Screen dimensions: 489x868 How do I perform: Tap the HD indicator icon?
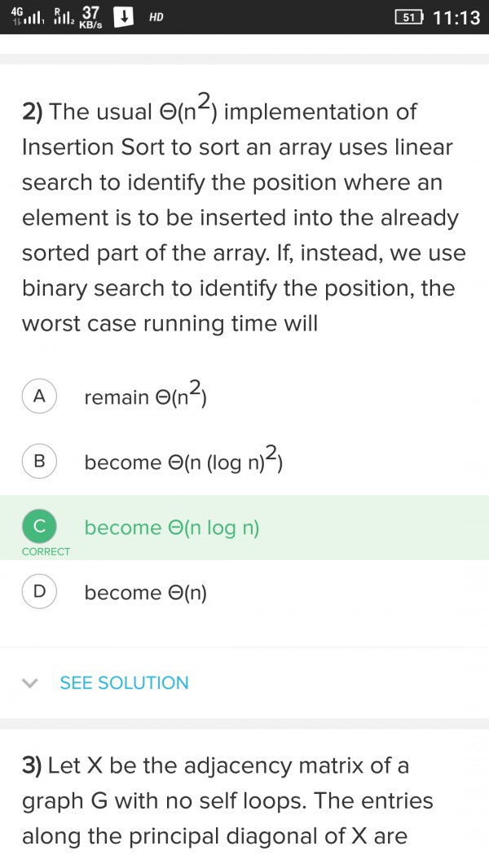tap(156, 18)
